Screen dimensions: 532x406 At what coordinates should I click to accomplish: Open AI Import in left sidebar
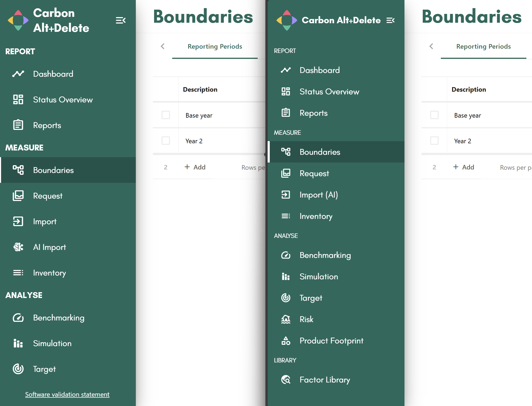point(49,247)
